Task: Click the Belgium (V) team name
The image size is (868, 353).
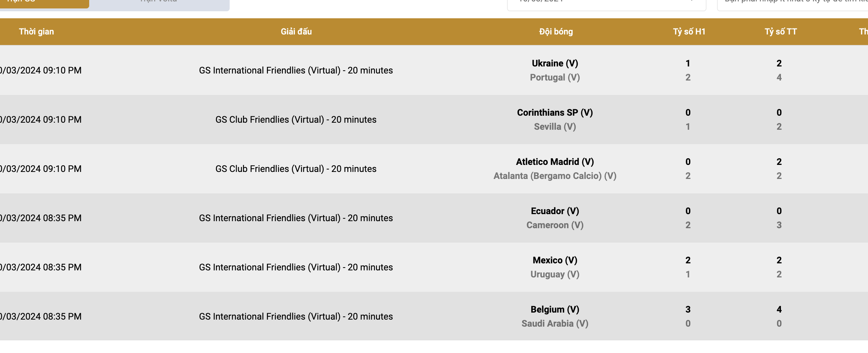Action: pyautogui.click(x=555, y=309)
